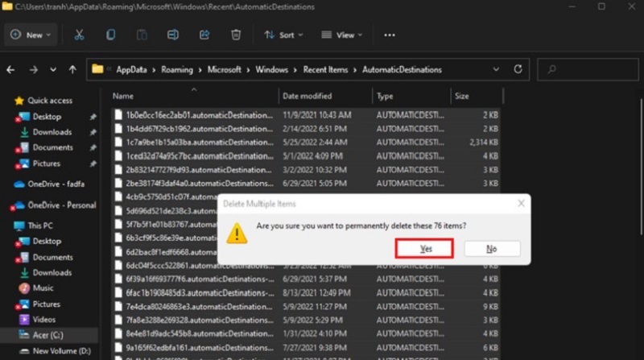The height and width of the screenshot is (360, 644).
Task: Navigate to Microsoft in breadcrumb
Action: tap(225, 70)
